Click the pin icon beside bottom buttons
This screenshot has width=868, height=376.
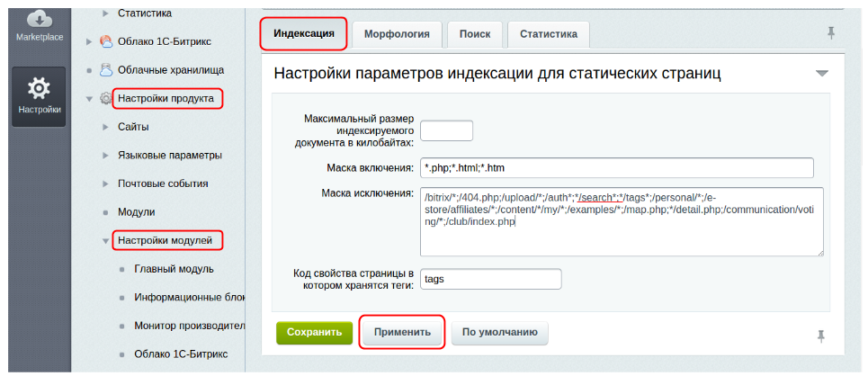[x=820, y=336]
